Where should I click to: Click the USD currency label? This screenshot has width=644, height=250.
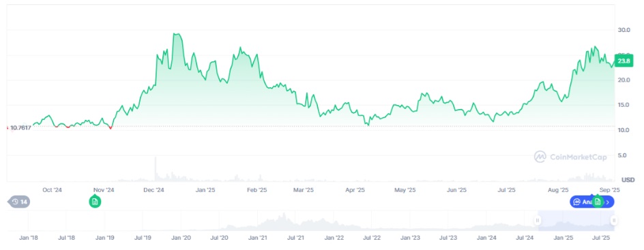(628, 180)
